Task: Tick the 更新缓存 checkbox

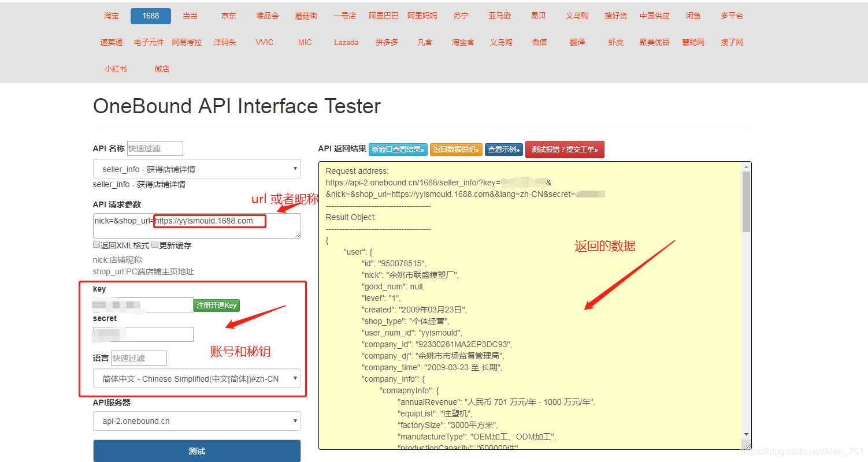Action: tap(155, 245)
